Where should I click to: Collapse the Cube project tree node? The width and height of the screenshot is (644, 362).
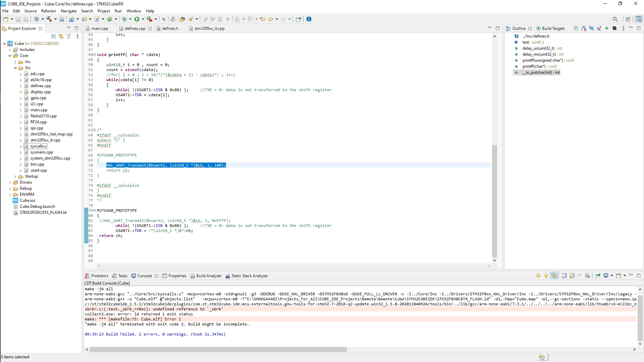point(4,44)
